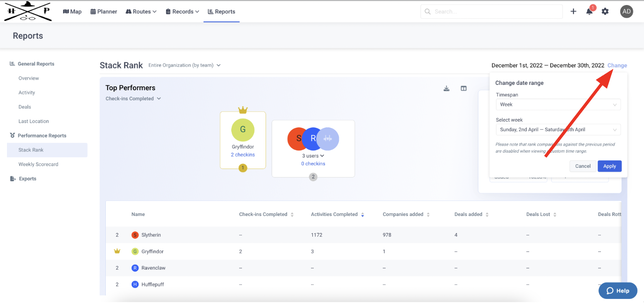Click the Change date range link
Image resolution: width=644 pixels, height=307 pixels.
pos(617,66)
